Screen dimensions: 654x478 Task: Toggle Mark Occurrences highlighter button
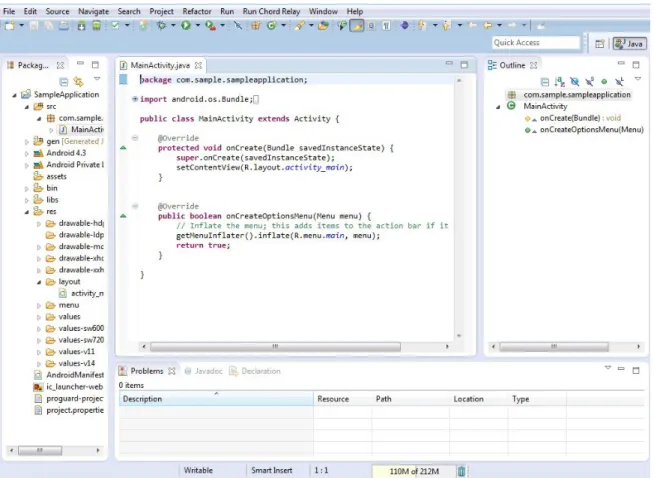click(x=357, y=26)
